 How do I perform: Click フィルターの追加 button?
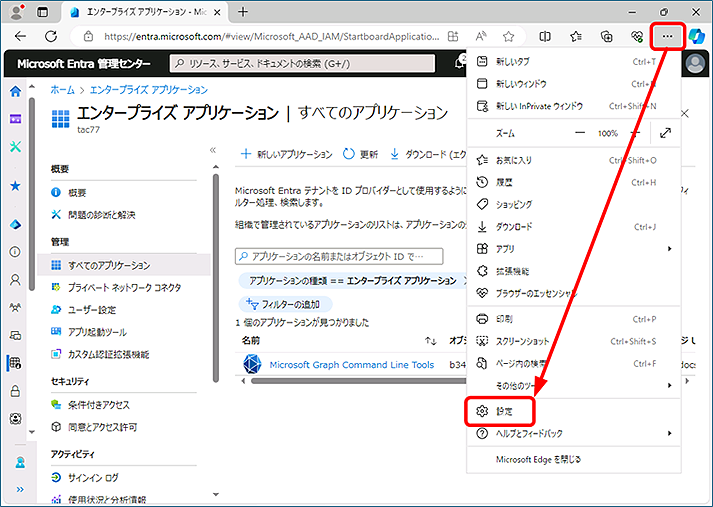286,304
